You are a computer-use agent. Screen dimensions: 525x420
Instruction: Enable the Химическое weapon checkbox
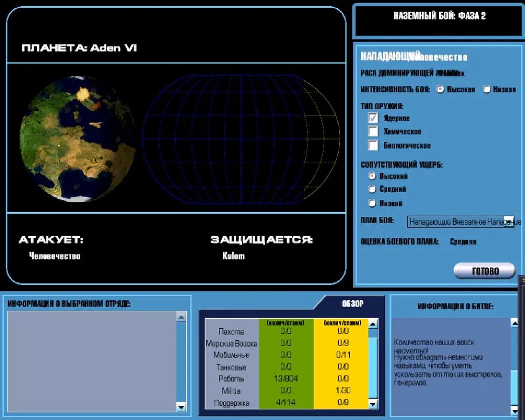click(373, 131)
